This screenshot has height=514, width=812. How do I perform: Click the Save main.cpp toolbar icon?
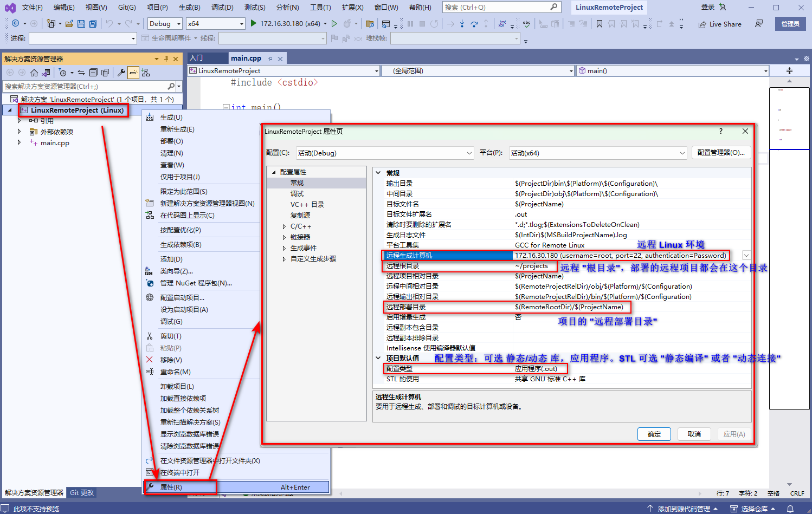pos(81,24)
